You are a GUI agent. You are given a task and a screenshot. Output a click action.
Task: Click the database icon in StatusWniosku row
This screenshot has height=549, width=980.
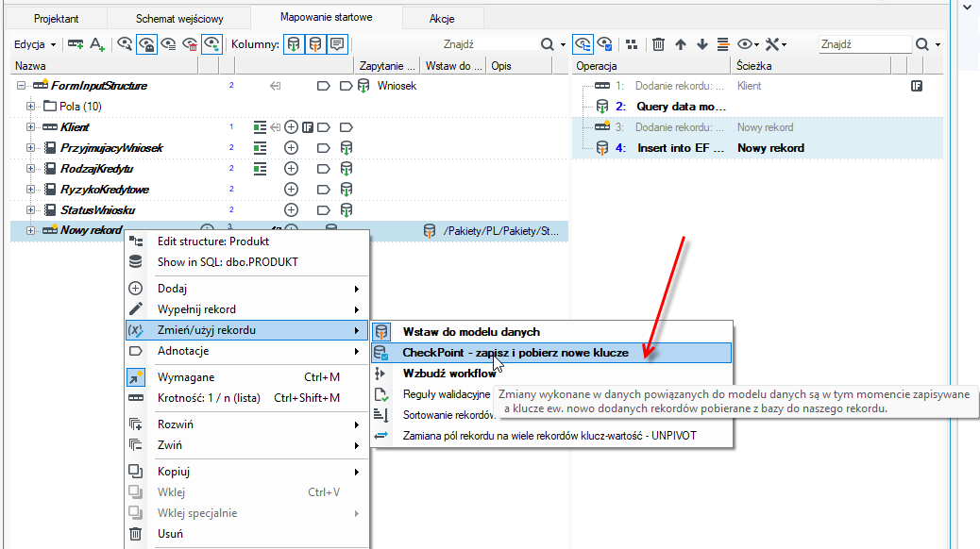tap(346, 209)
